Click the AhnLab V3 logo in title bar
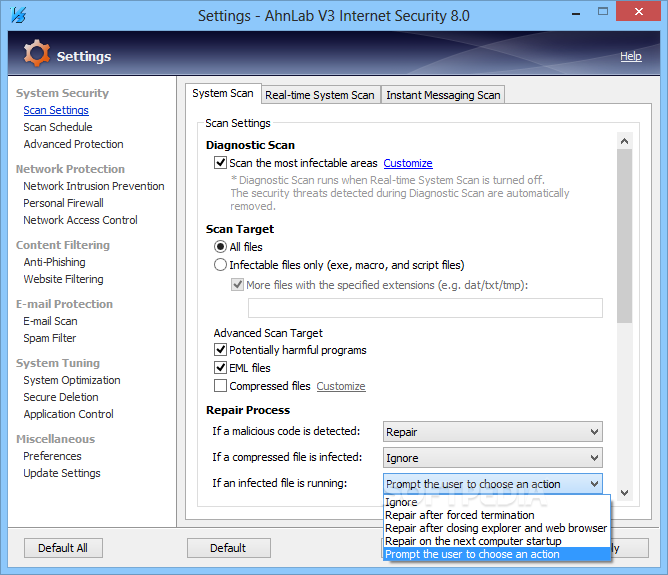 (x=18, y=15)
